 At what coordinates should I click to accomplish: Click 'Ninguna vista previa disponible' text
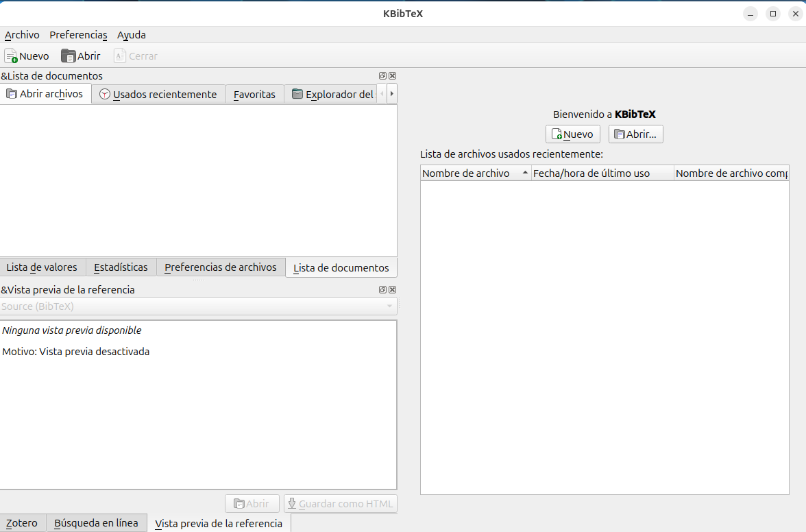coord(72,330)
